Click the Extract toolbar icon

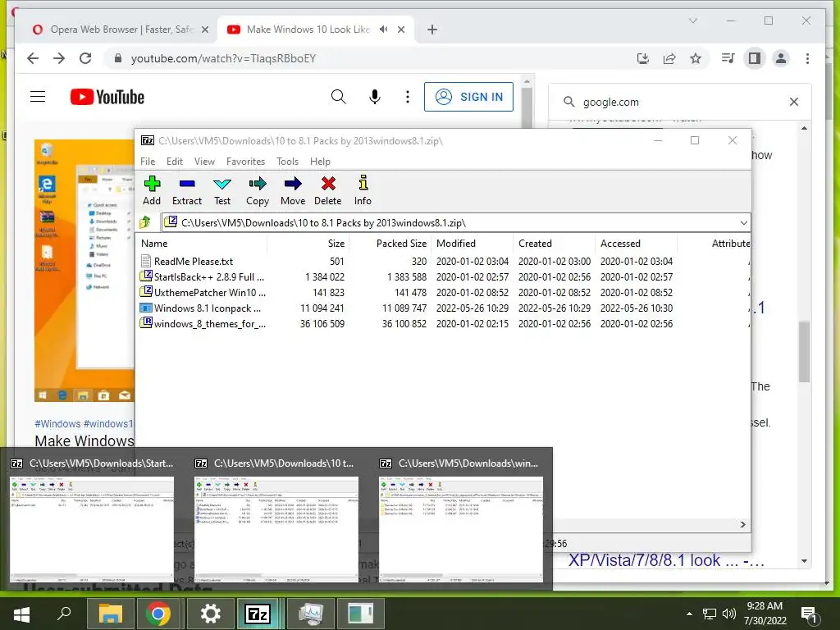[187, 190]
